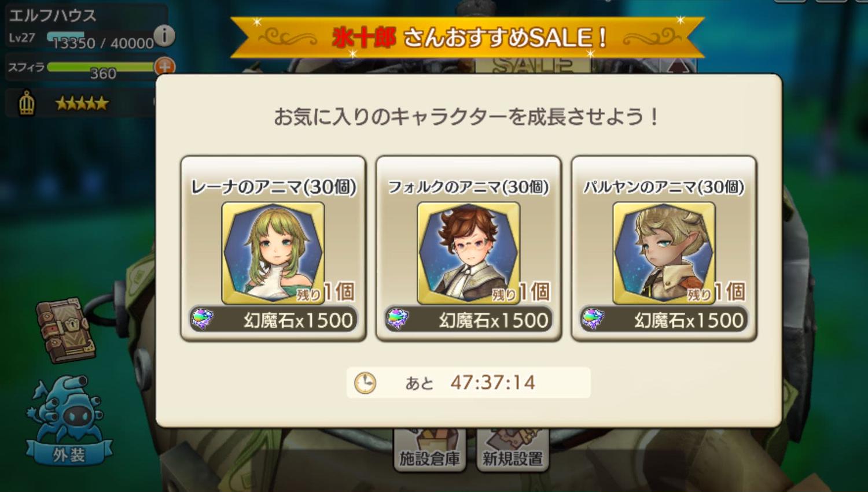868x492 pixels.
Task: Click the five-star rating display
Action: 82,103
